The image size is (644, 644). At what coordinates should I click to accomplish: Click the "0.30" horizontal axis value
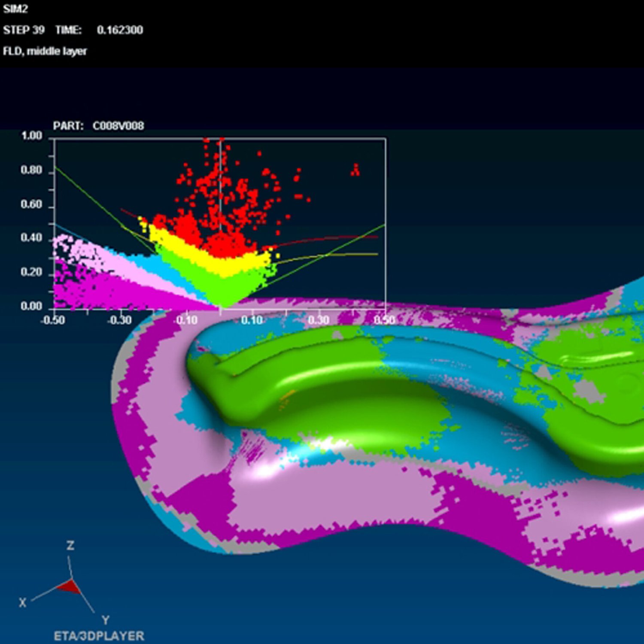click(319, 320)
